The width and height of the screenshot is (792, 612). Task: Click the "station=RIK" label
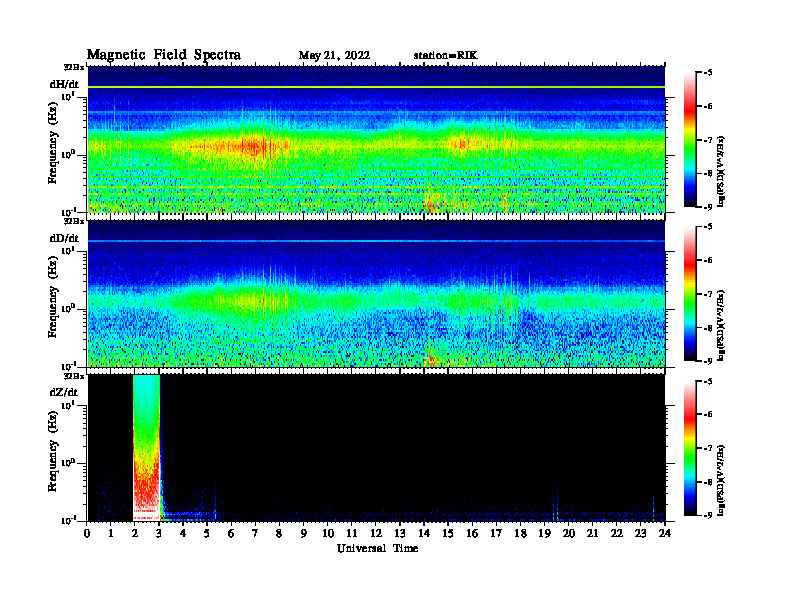pyautogui.click(x=445, y=56)
